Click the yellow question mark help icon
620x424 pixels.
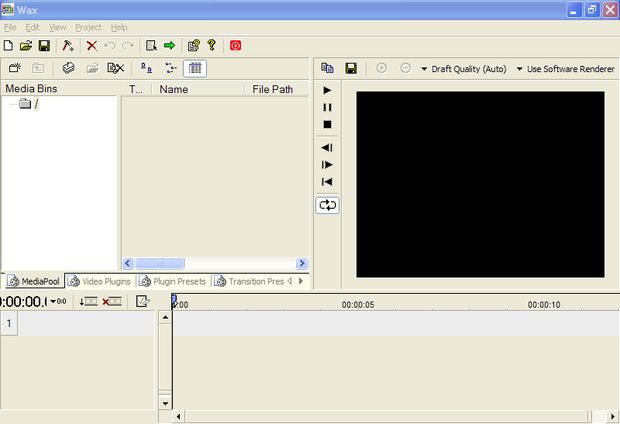click(x=212, y=45)
